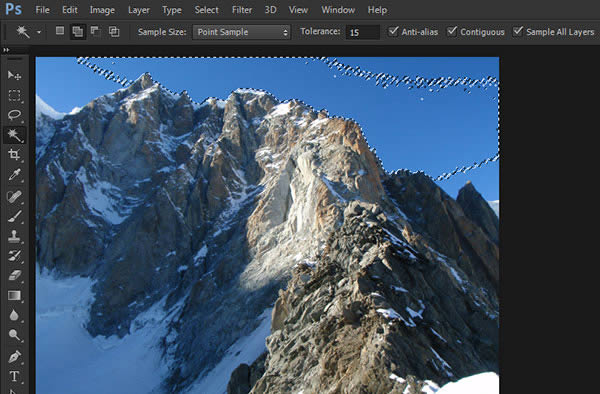Toggle the Sample All Layers checkbox
Screen dimensions: 600x394
(518, 31)
